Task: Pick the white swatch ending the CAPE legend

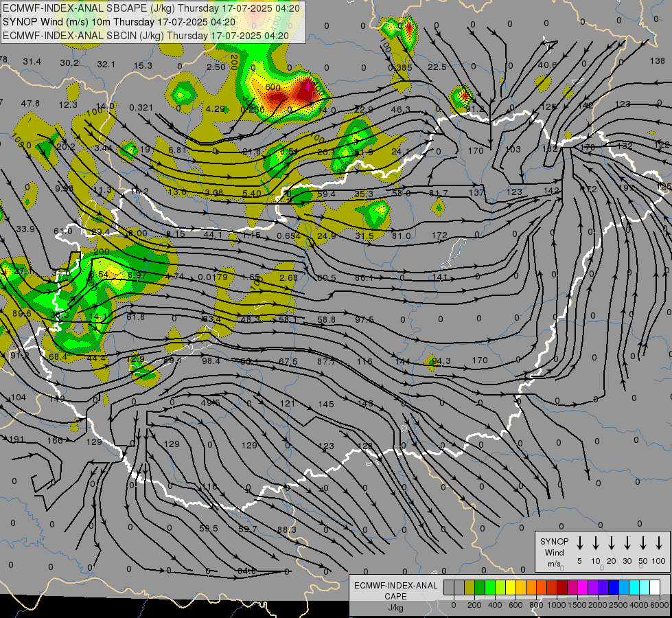Action: [x=654, y=587]
